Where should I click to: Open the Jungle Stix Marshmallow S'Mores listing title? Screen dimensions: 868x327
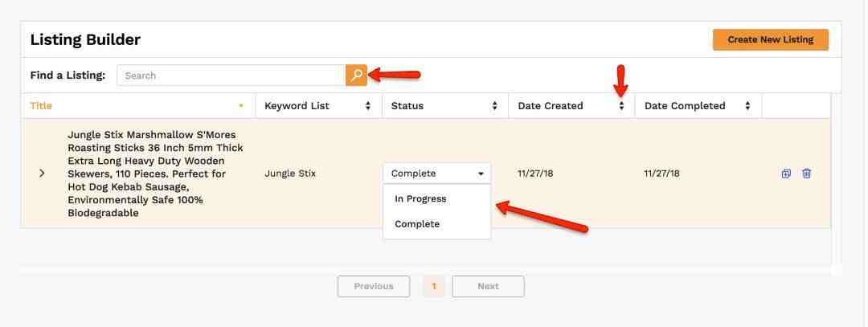(x=154, y=174)
